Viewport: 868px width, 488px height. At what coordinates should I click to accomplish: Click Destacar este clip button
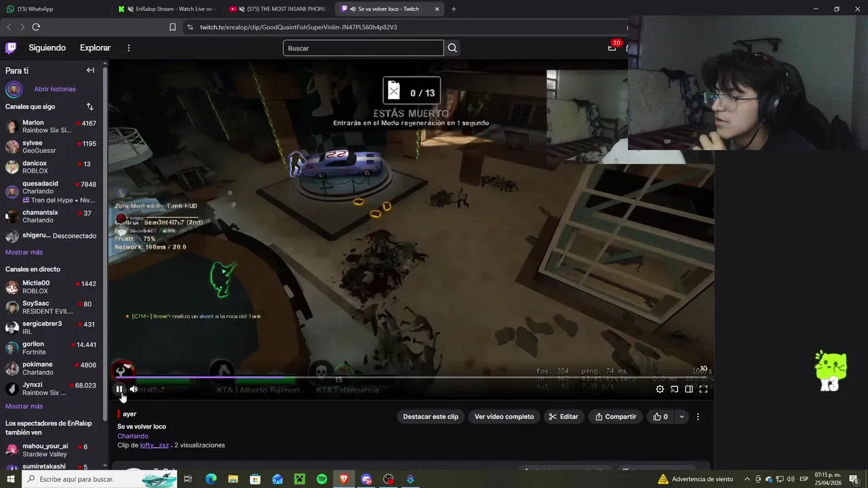431,417
